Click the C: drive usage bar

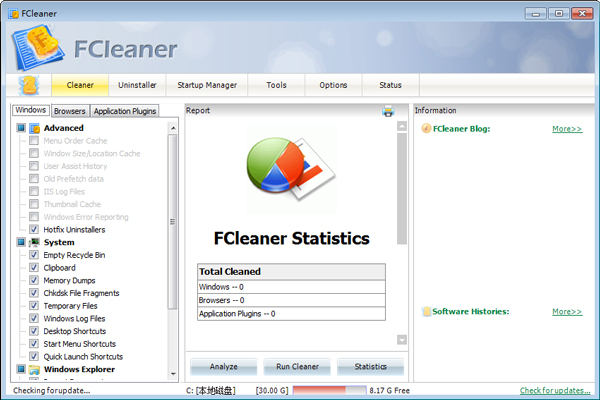[x=329, y=390]
